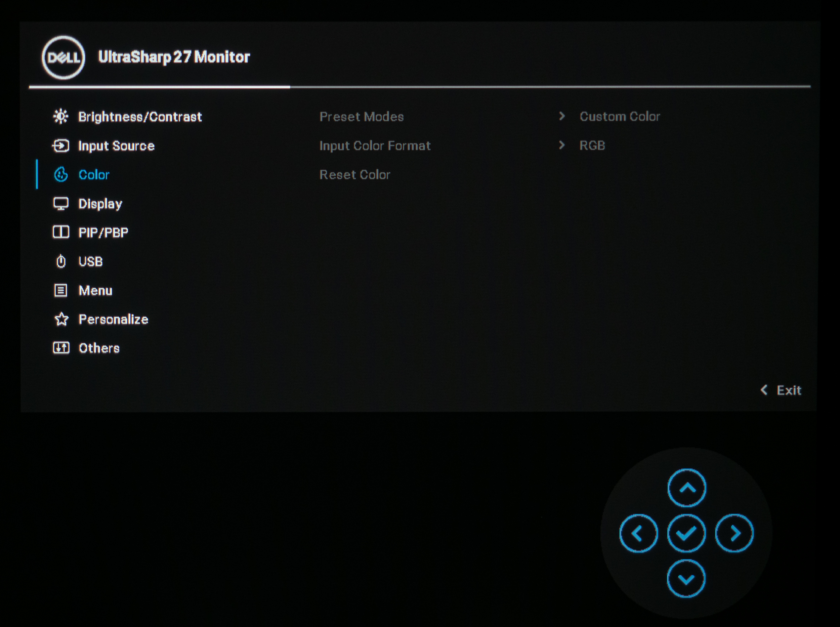Click the Display monitor icon
This screenshot has width=840, height=627.
[61, 204]
